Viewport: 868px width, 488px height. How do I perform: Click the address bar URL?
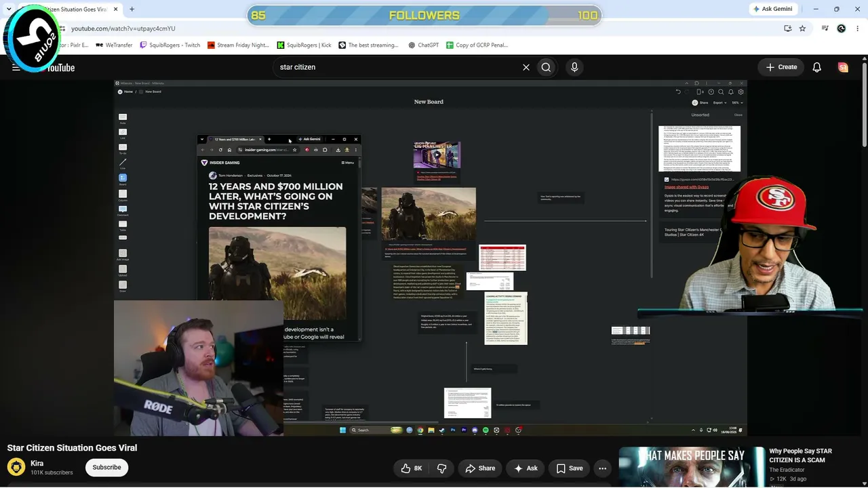[123, 28]
